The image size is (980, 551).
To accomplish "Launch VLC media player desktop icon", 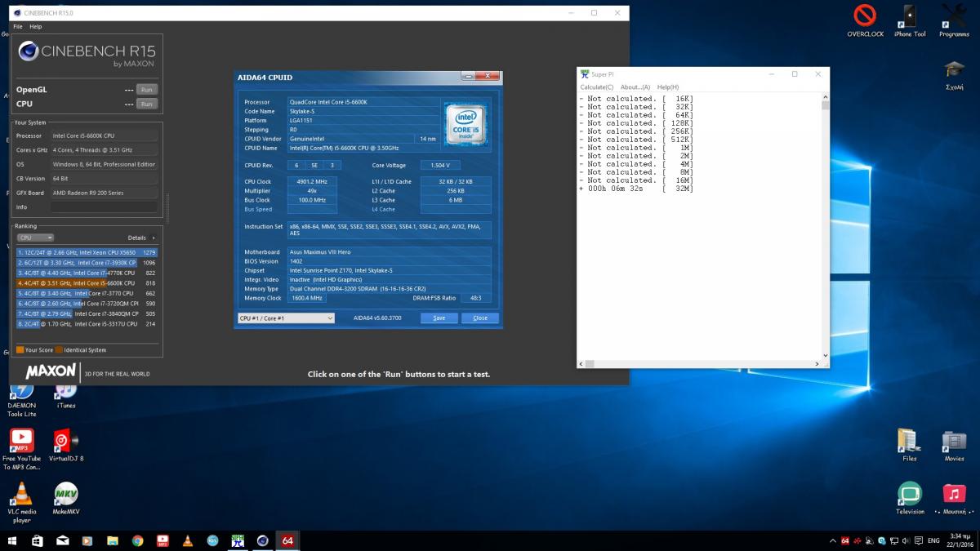I will coord(22,503).
